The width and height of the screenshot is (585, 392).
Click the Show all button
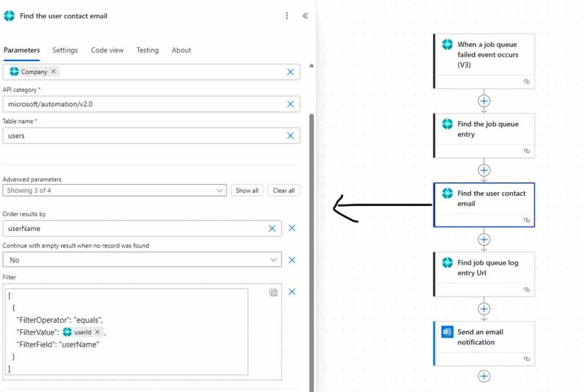(247, 190)
